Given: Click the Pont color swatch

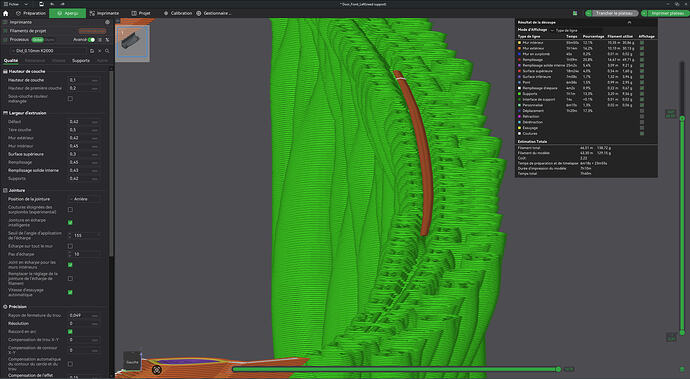Looking at the screenshot, I should [519, 82].
